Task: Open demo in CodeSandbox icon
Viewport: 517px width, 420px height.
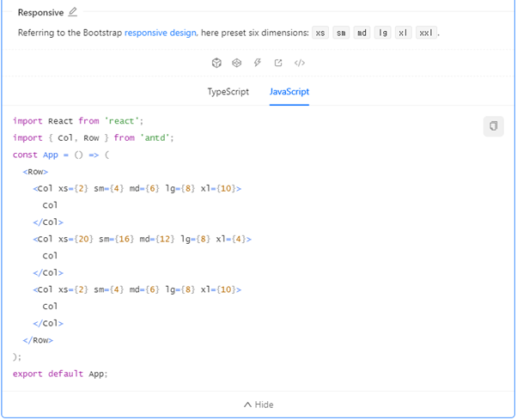Action: click(x=216, y=63)
